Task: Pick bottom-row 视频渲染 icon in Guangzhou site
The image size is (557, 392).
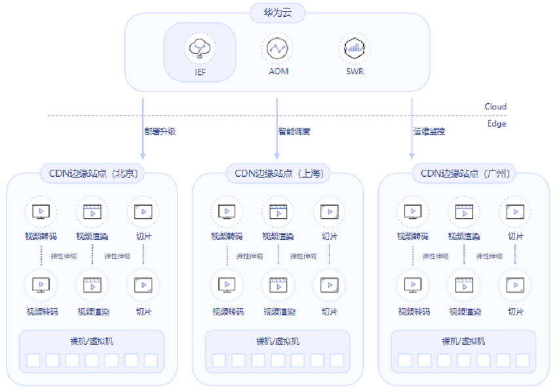Action: 465,285
